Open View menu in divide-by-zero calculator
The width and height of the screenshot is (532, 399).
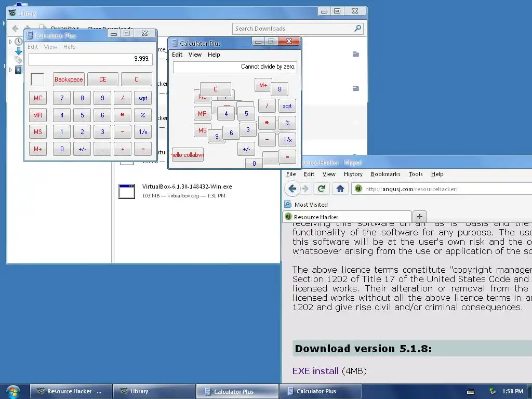click(195, 55)
